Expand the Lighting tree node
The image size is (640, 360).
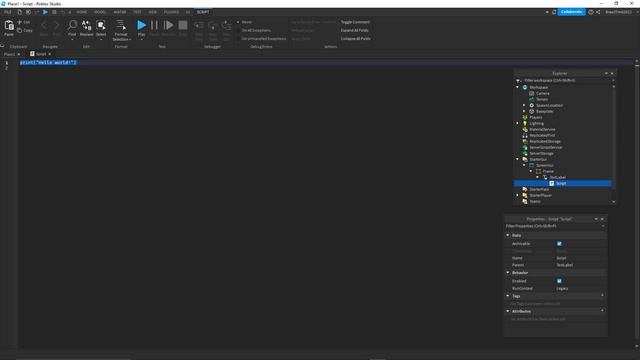click(518, 123)
